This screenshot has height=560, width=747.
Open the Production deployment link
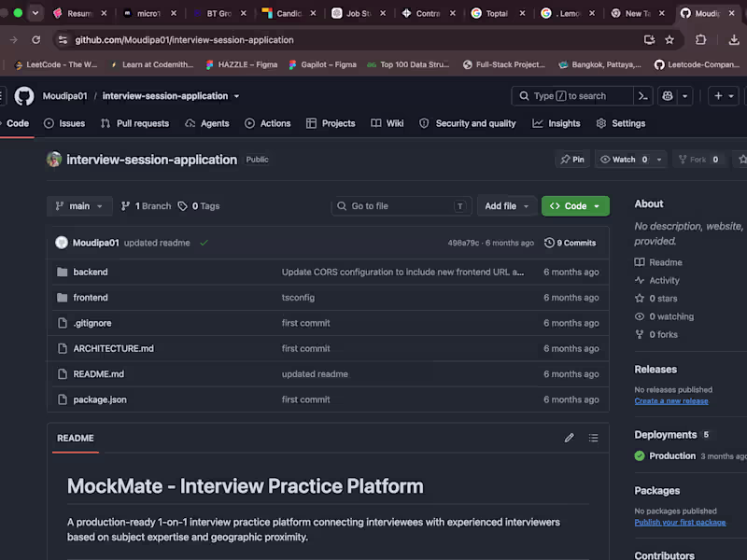(672, 456)
